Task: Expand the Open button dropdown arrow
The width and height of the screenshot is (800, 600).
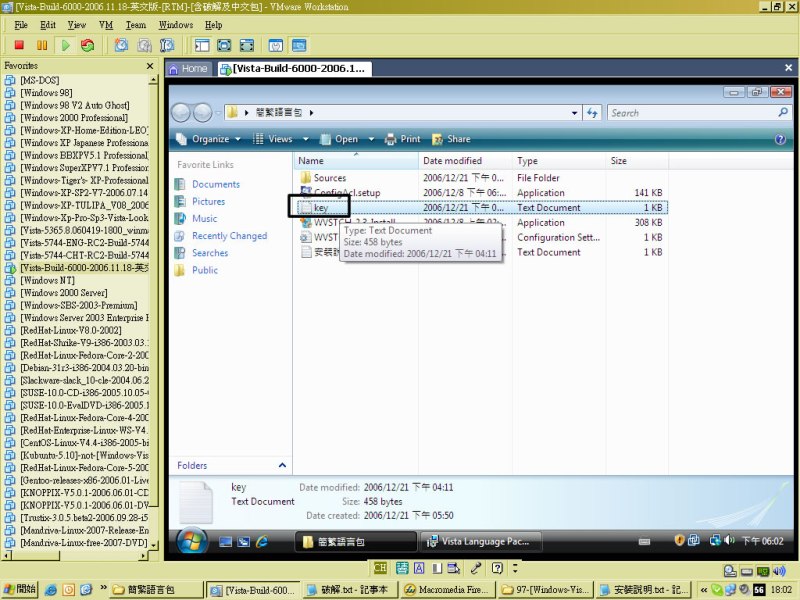Action: [x=371, y=139]
